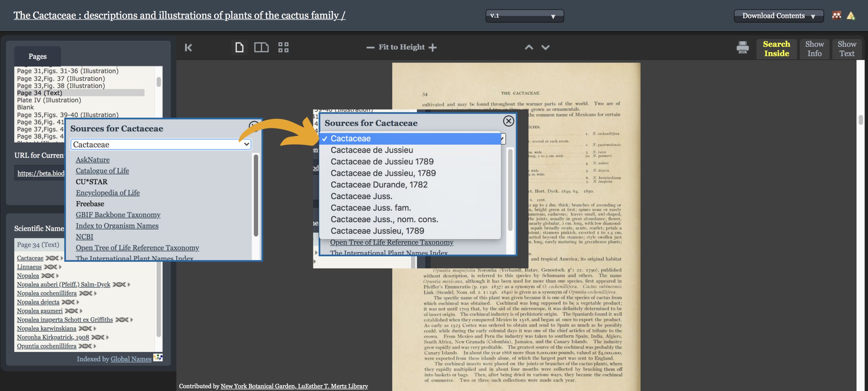Go to next page down arrow
Screen dimensions: 868x391
pyautogui.click(x=545, y=47)
